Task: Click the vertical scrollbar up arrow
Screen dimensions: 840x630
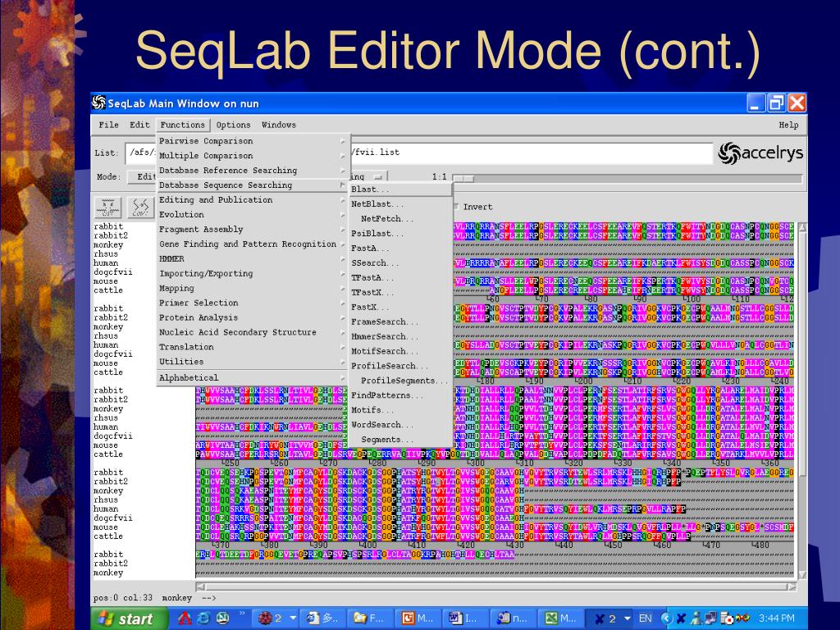Action: point(802,228)
